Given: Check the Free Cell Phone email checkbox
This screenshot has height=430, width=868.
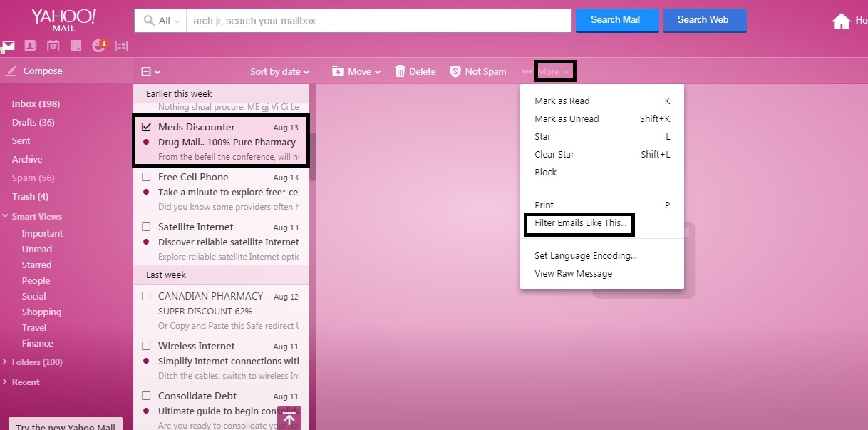Looking at the screenshot, I should pyautogui.click(x=146, y=177).
